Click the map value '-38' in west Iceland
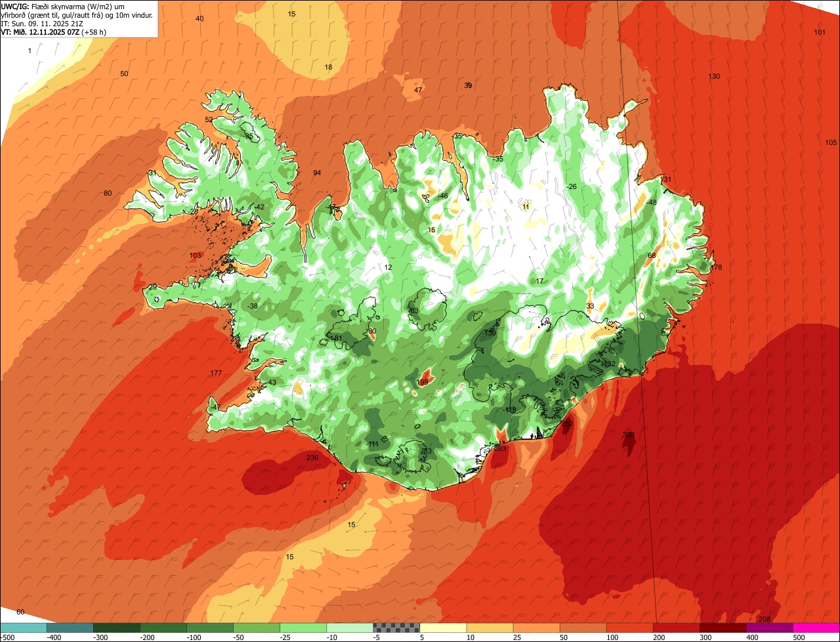The height and width of the screenshot is (642, 840). pos(252,307)
